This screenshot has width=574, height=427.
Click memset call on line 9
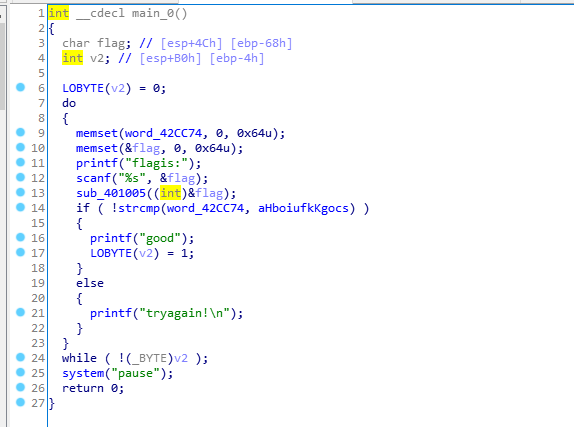point(97,133)
